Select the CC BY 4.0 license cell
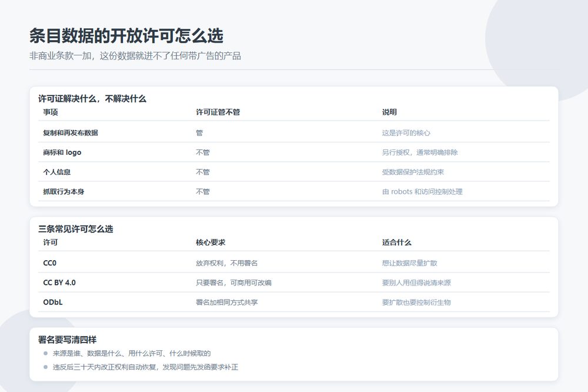This screenshot has height=392, width=588. (59, 283)
